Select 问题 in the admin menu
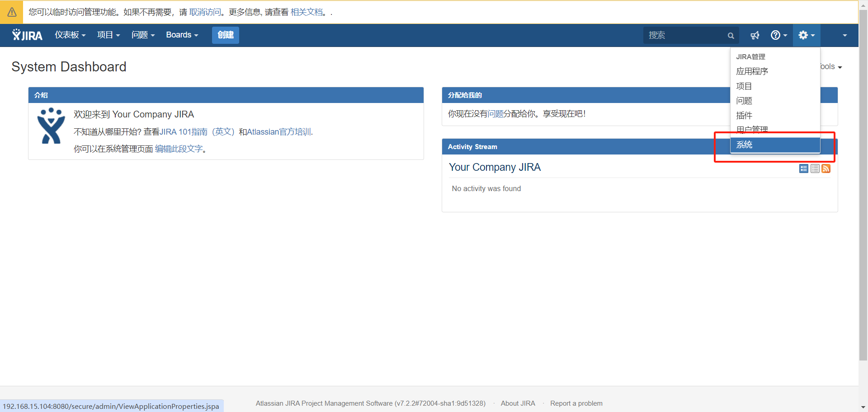Screen dimensions: 868x412 [x=775, y=101]
